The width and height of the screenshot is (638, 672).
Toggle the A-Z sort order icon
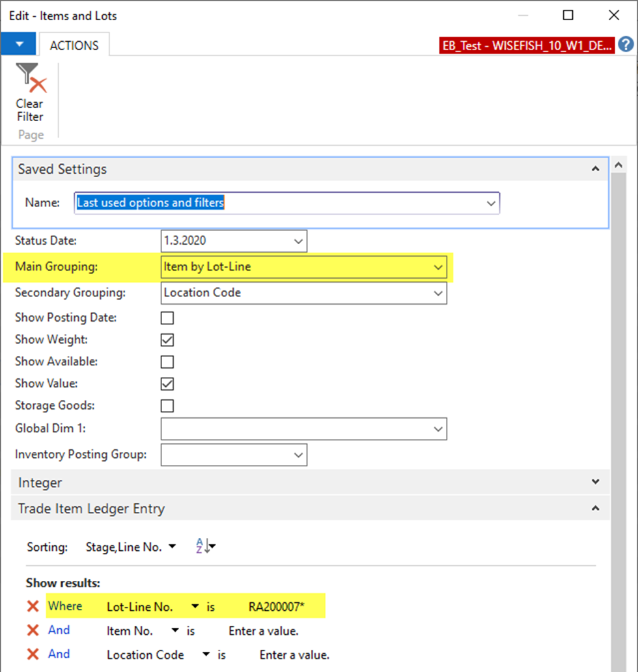click(204, 547)
